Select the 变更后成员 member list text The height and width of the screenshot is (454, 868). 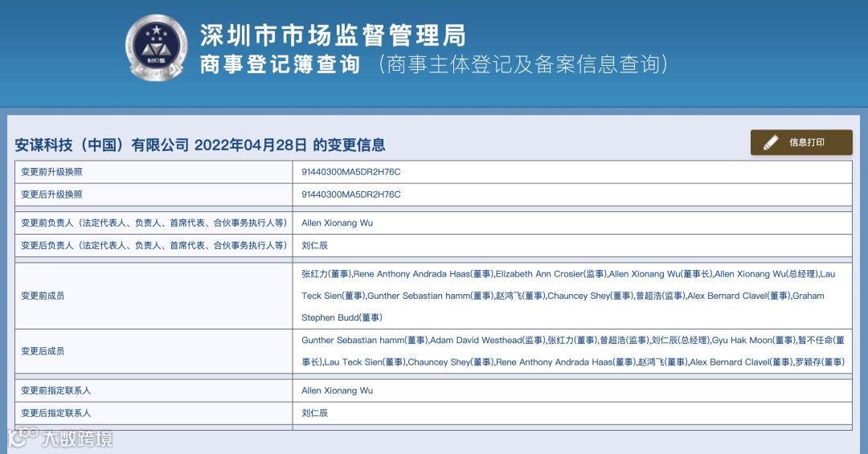[x=573, y=352]
